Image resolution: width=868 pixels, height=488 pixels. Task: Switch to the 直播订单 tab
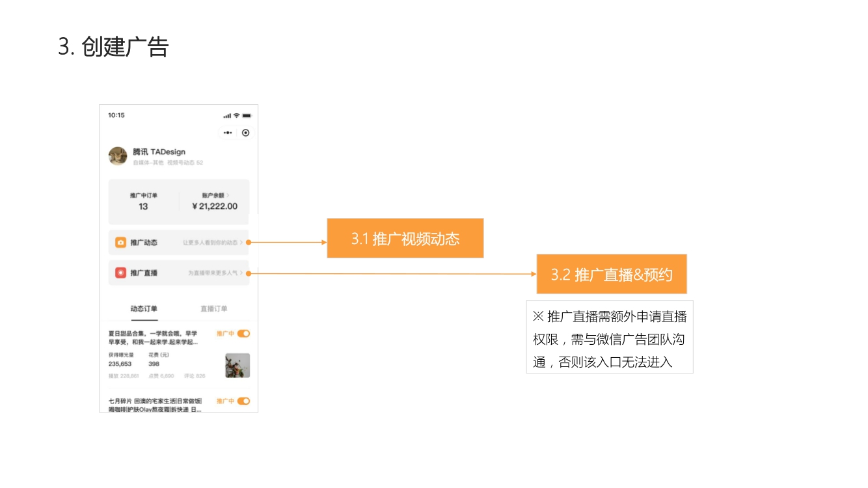[214, 309]
